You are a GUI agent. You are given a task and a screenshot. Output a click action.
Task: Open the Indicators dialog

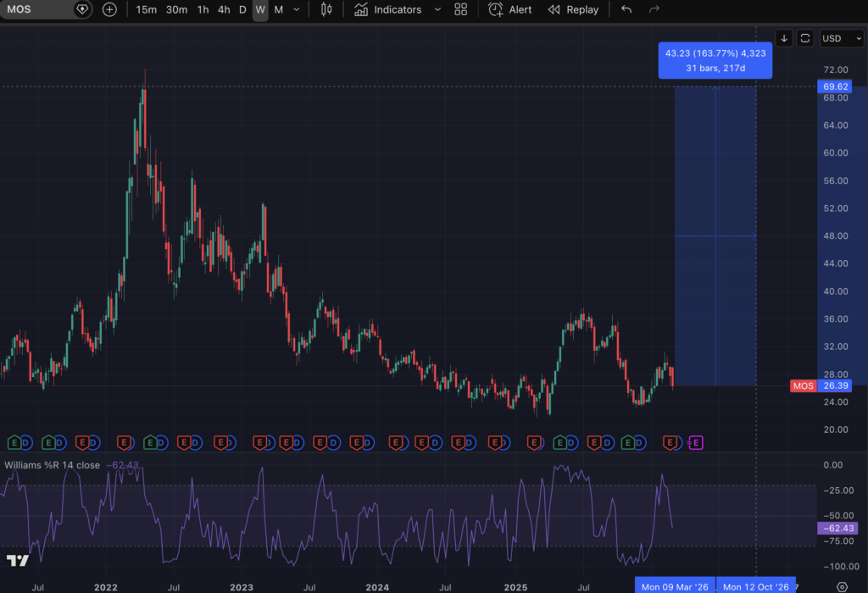(x=387, y=9)
